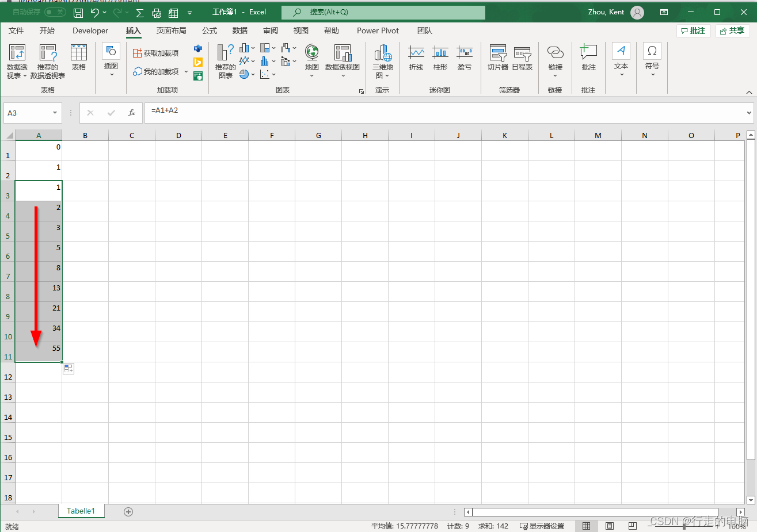Switch to the Power Pivot tab
The width and height of the screenshot is (757, 532).
378,30
